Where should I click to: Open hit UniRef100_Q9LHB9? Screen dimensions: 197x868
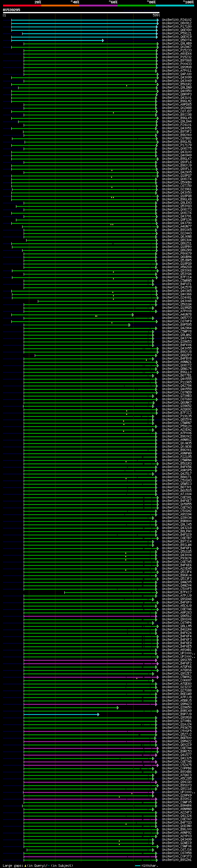tap(177, 43)
